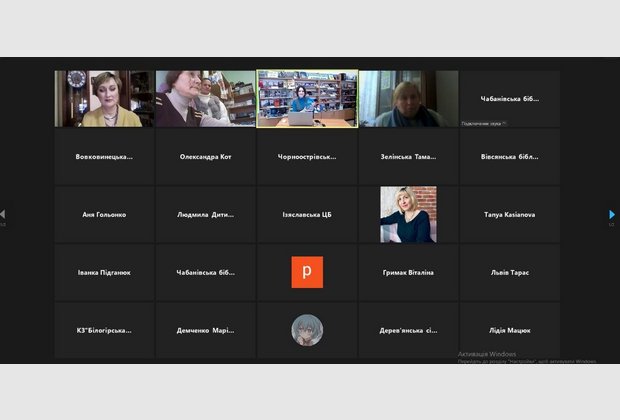Image resolution: width=620 pixels, height=420 pixels.
Task: Click the Лідія Мацюк participant tile
Action: pos(509,330)
